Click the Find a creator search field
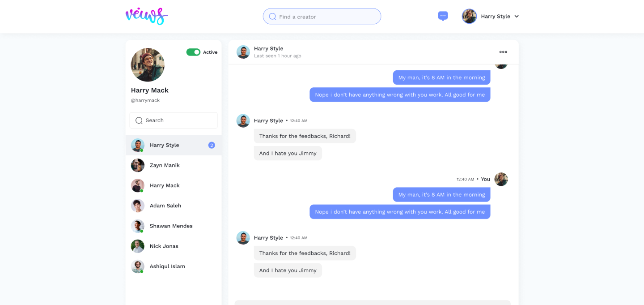The width and height of the screenshot is (644, 305). pyautogui.click(x=322, y=17)
